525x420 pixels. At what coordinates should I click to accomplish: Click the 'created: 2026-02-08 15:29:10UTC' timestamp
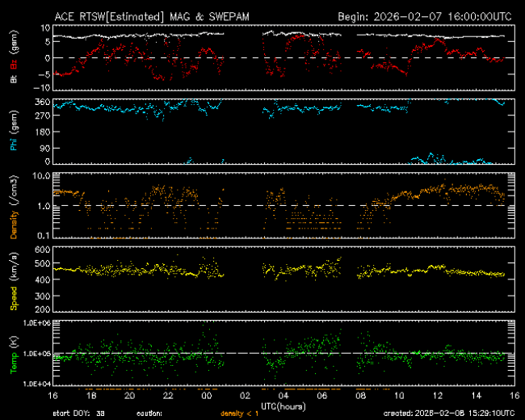point(449,414)
